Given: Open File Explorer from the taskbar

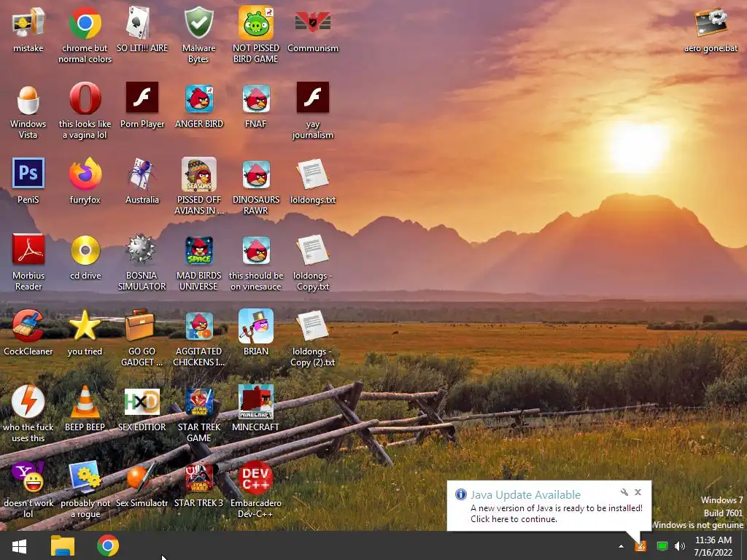Looking at the screenshot, I should tap(63, 546).
